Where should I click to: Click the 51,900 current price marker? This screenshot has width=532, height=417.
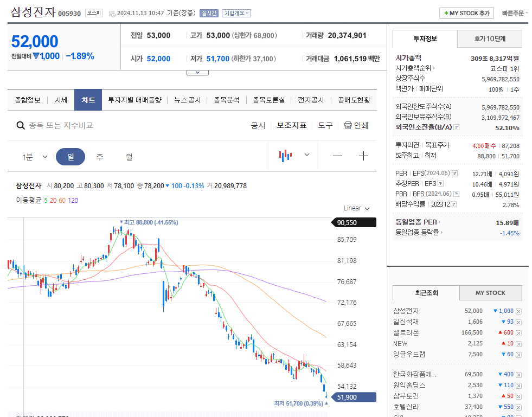click(354, 397)
